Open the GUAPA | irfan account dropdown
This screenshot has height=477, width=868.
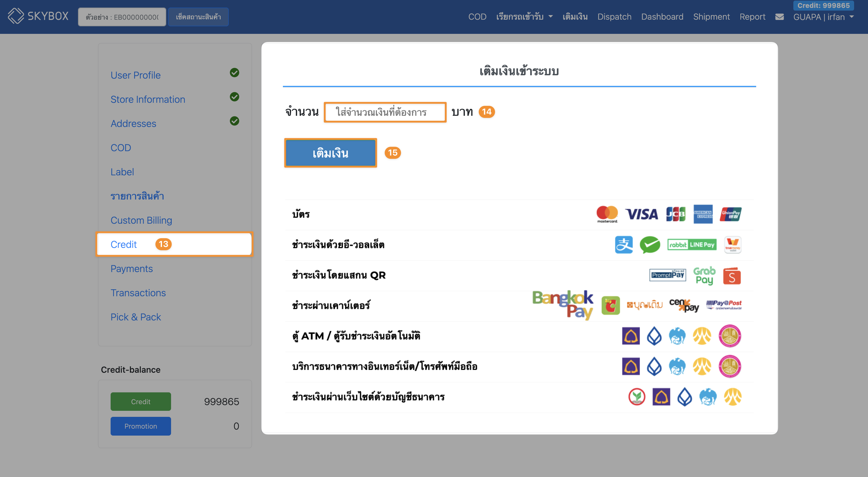[x=824, y=17]
